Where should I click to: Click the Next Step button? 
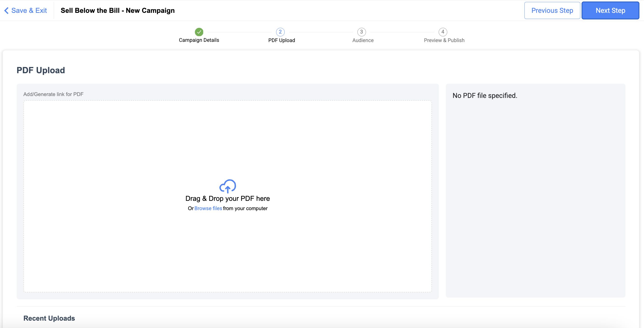[610, 10]
